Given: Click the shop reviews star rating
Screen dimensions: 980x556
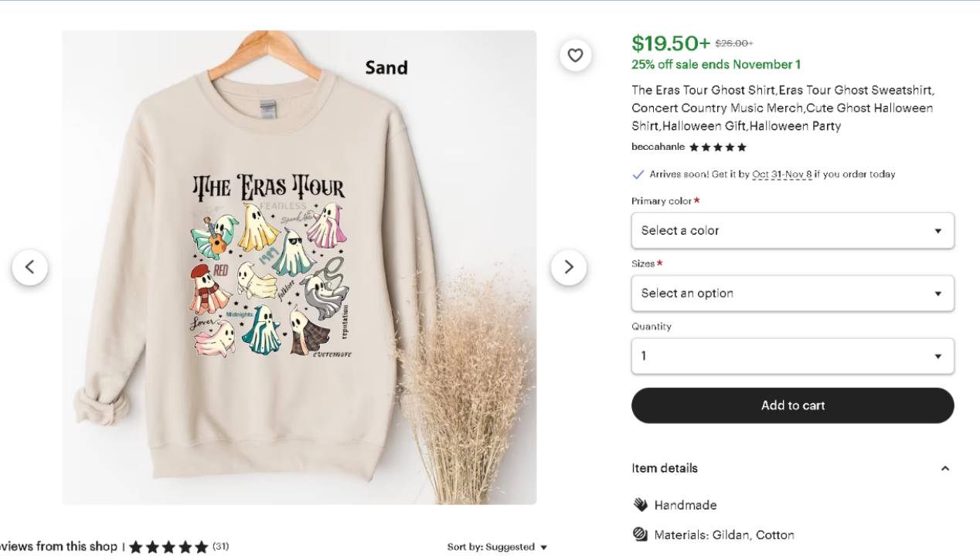Looking at the screenshot, I should 168,547.
